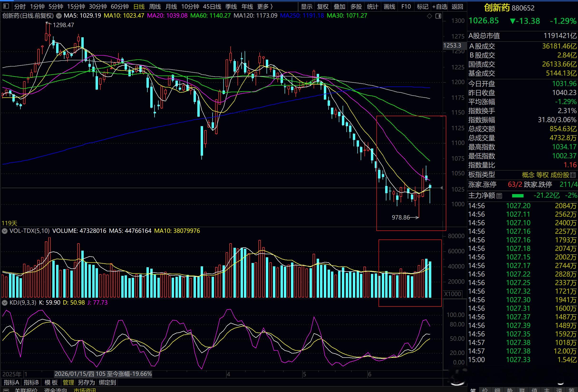Select the 指标A indicator tab
The height and width of the screenshot is (392, 578).
point(11,382)
